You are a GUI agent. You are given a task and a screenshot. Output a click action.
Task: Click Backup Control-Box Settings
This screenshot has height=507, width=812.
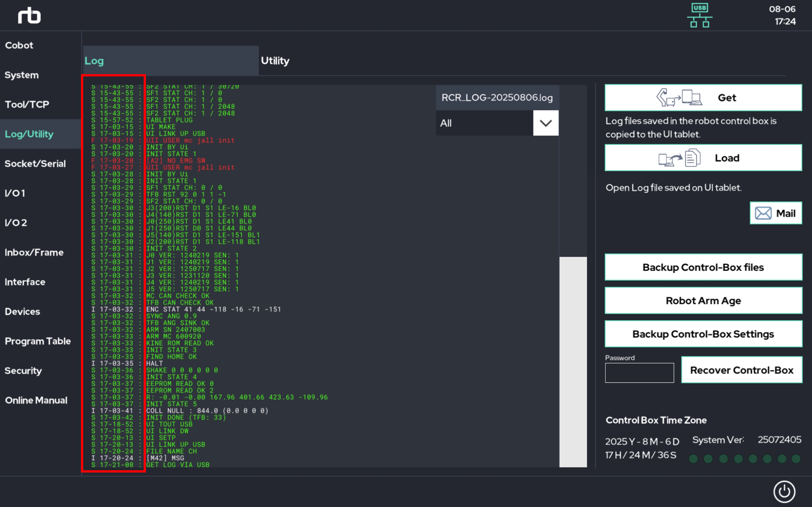point(703,334)
